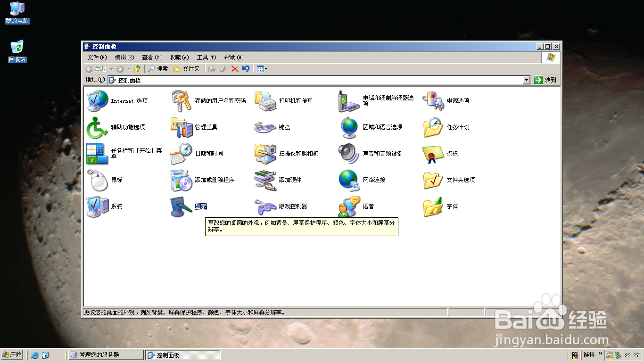Open the 收藏(A) menu

pos(179,58)
